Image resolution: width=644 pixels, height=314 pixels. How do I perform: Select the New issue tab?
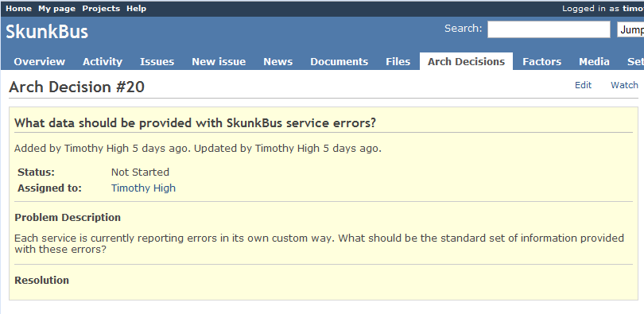point(219,61)
